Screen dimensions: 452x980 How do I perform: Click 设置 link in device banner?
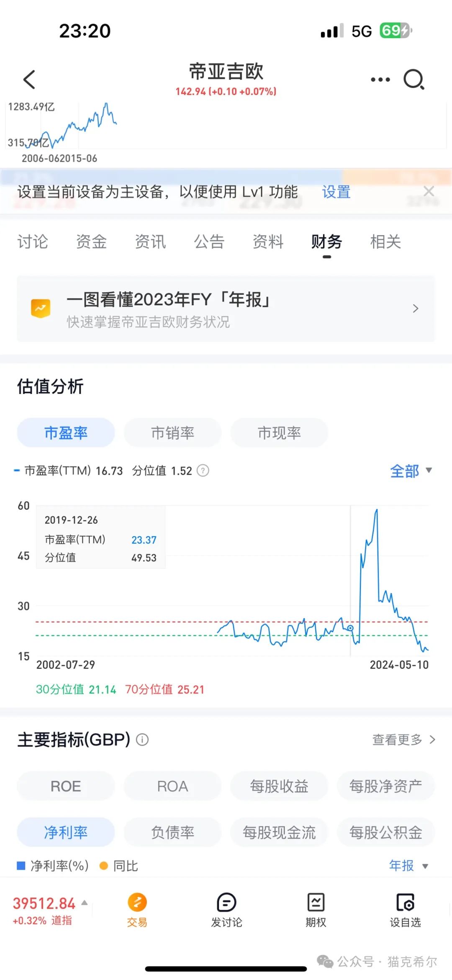tap(336, 192)
